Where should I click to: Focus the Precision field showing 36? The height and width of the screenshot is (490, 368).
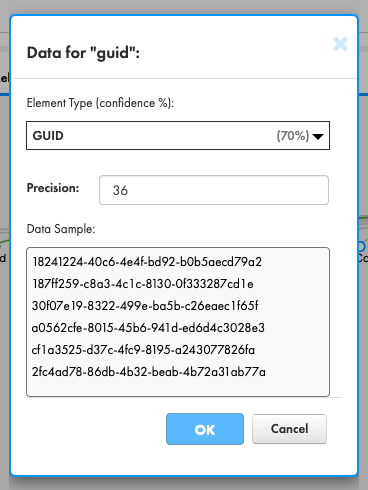coord(214,190)
